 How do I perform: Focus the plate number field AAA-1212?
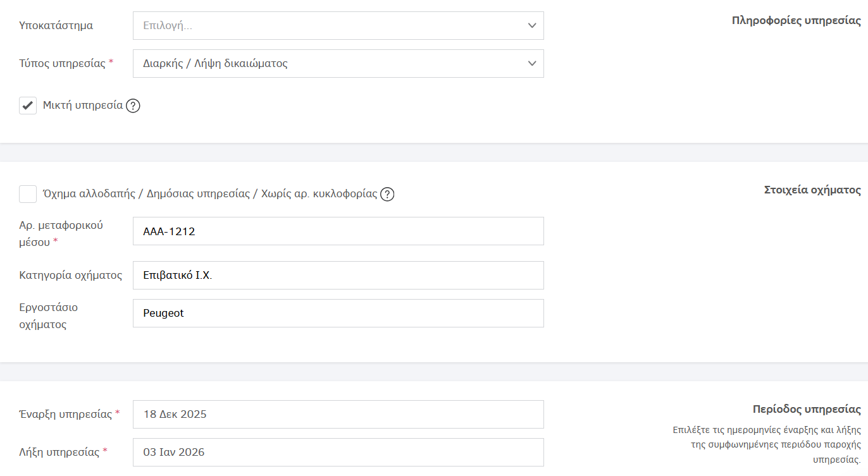(x=338, y=231)
